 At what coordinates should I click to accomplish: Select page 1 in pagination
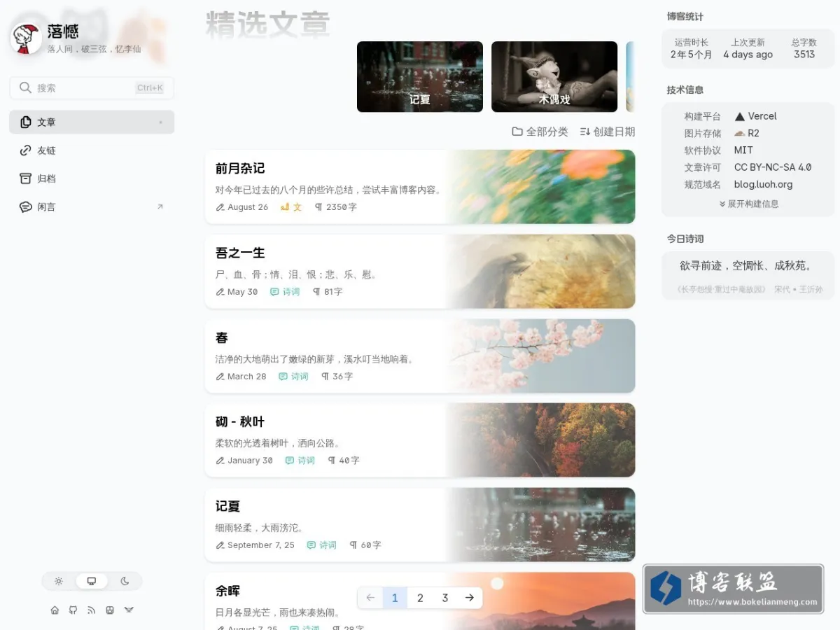(395, 598)
